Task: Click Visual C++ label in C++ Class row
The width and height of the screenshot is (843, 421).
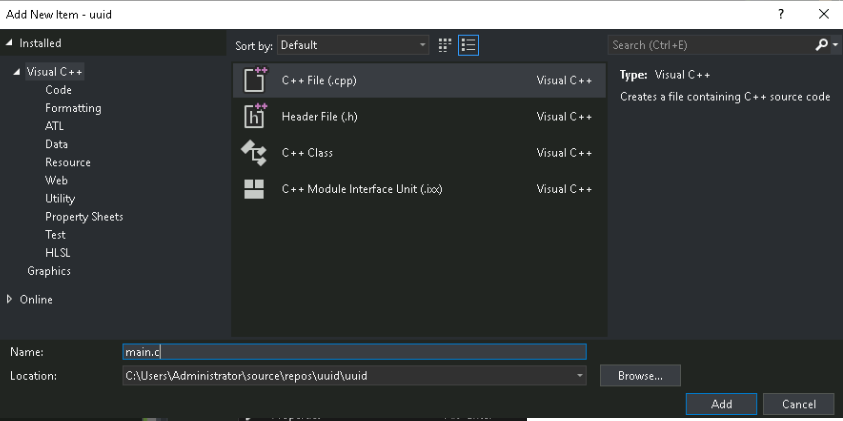Action: pos(564,153)
